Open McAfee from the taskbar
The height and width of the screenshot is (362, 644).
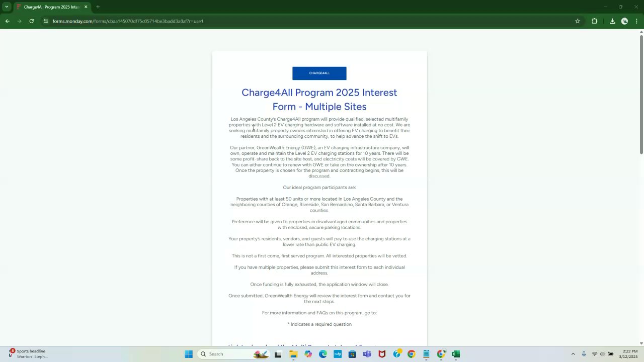pos(382,354)
